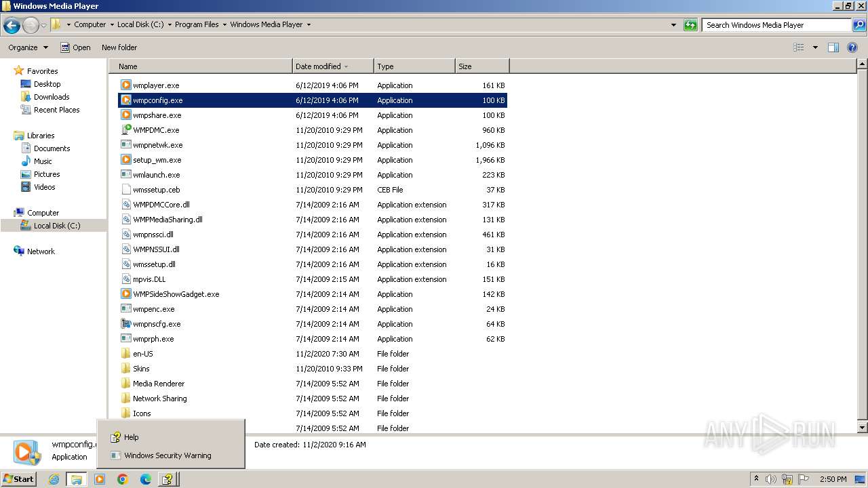Click the Open toolbar button
This screenshot has width=868, height=488.
point(75,47)
